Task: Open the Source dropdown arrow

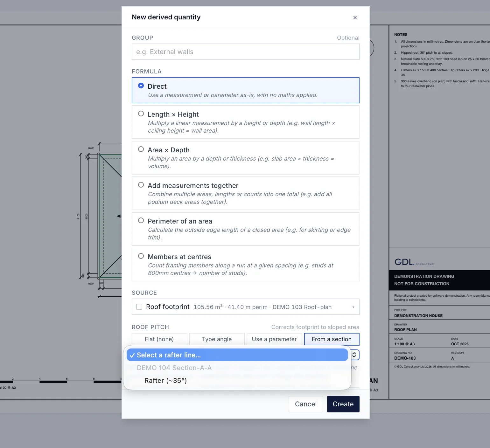Action: [353, 307]
